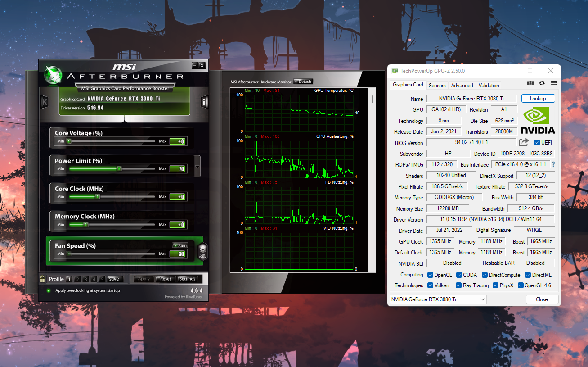Select Afterburner profile slot 5

(x=102, y=279)
